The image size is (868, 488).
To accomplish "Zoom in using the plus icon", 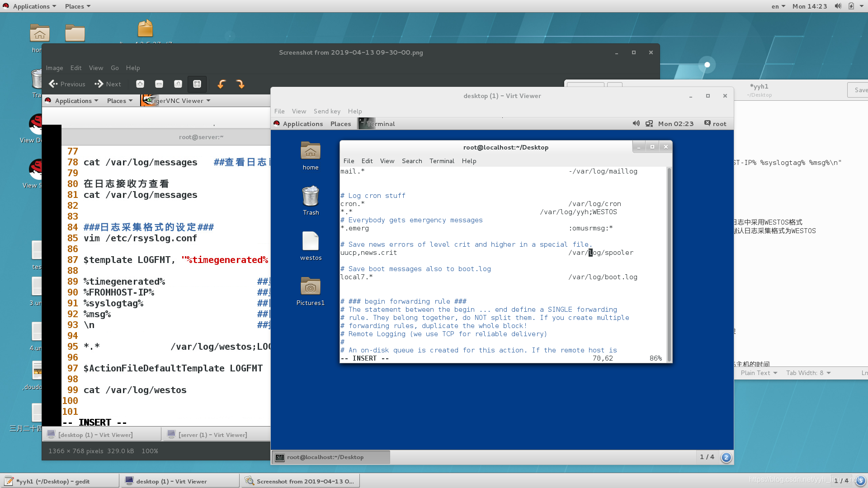I will click(140, 84).
